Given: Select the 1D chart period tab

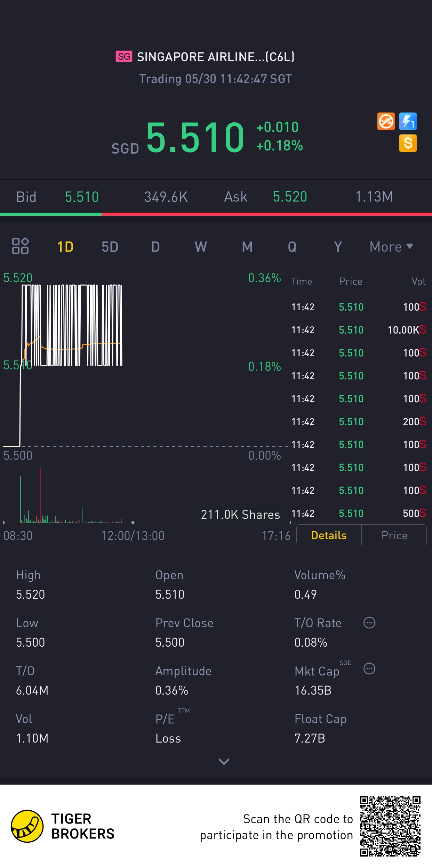Looking at the screenshot, I should pos(65,247).
